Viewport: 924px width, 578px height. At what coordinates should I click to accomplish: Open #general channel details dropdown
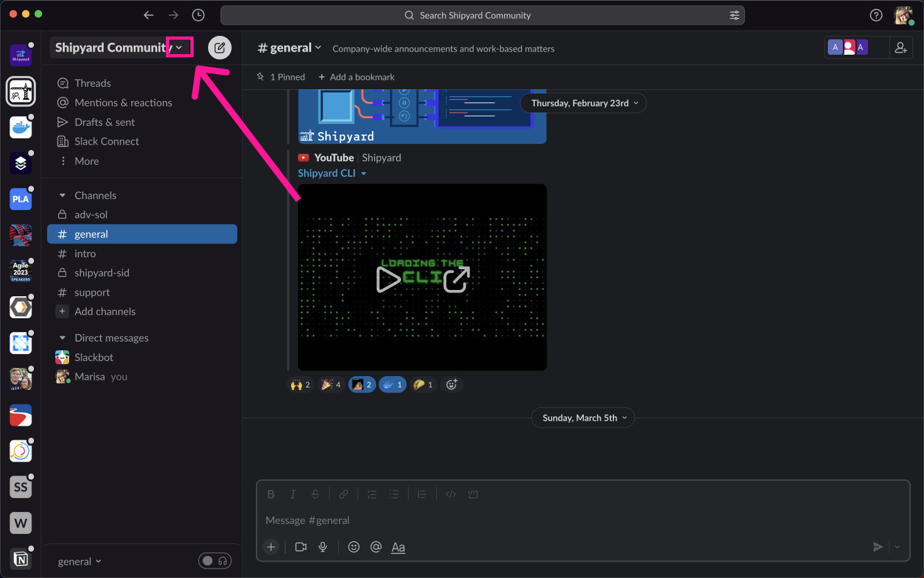click(x=290, y=48)
